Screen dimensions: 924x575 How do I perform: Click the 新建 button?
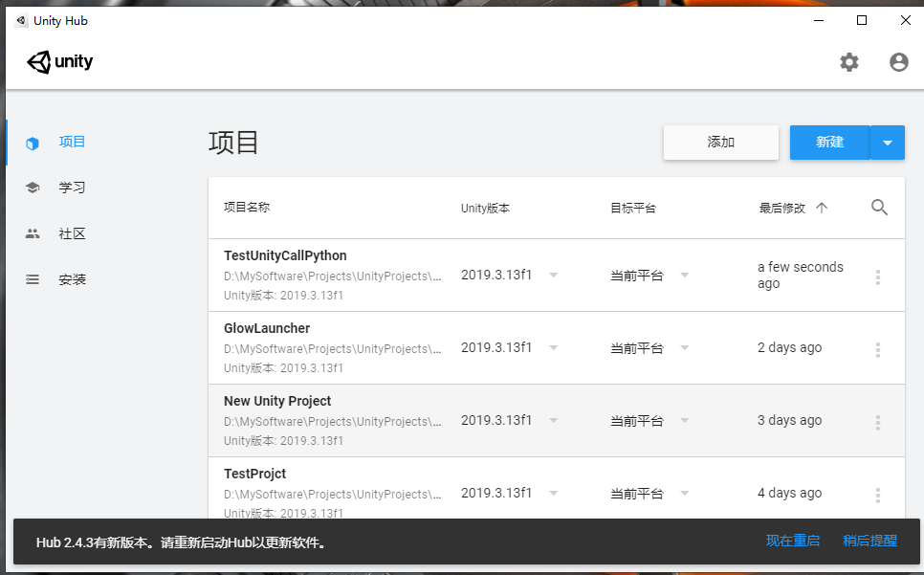[829, 142]
